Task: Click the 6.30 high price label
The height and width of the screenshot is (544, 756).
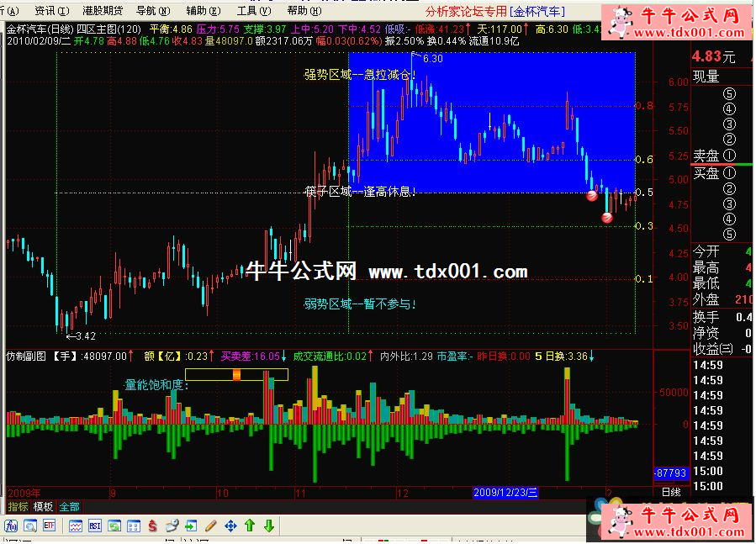Action: coord(432,58)
